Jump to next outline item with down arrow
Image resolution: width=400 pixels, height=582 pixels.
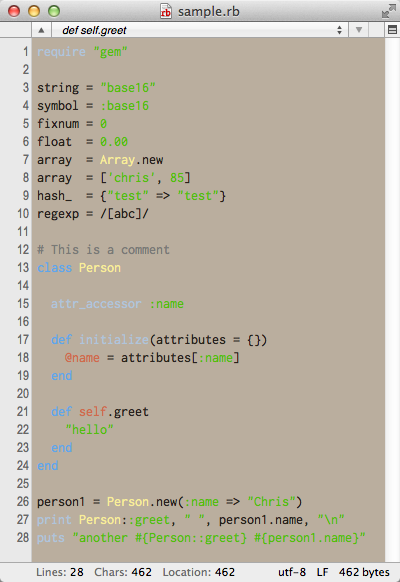(x=358, y=30)
